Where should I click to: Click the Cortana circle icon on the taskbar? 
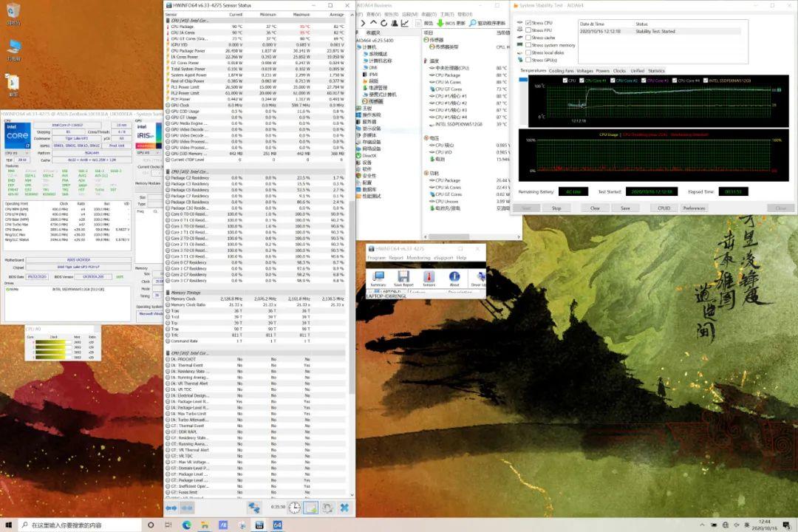[x=151, y=525]
